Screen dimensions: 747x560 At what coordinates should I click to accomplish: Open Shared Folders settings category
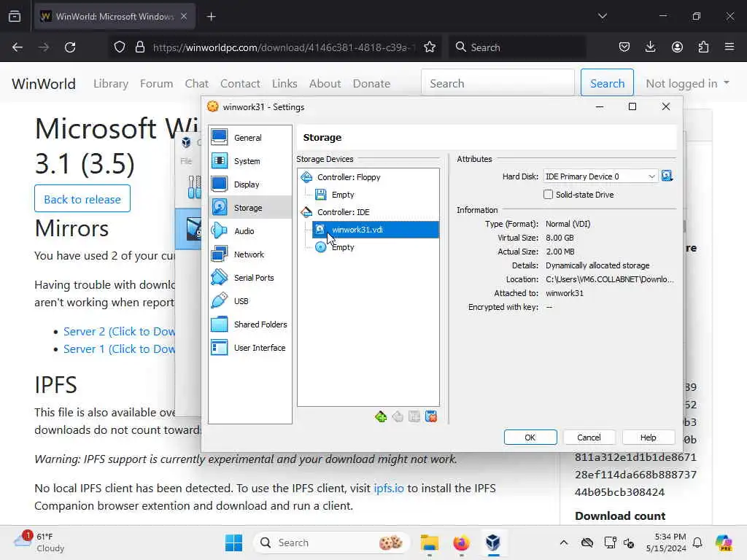pos(249,324)
